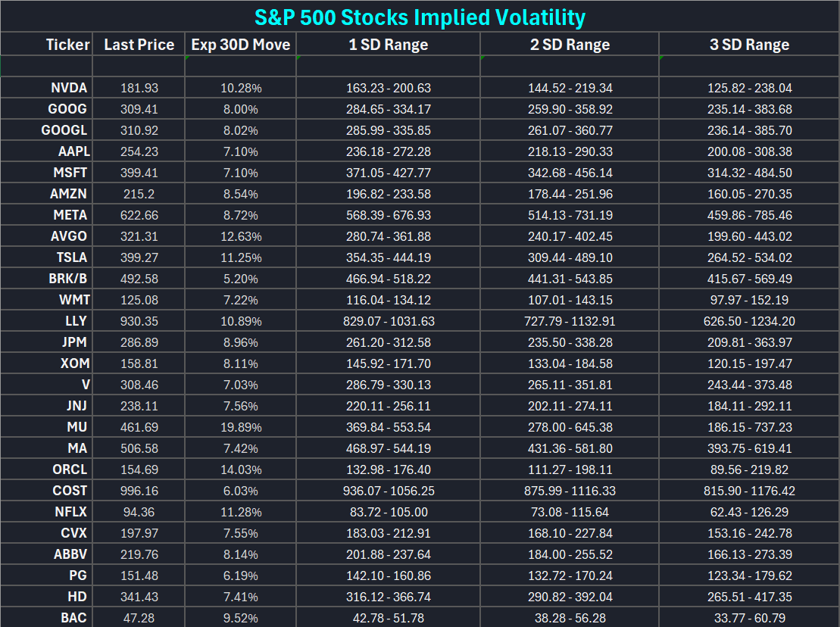Select the Exp 30D Move column header
Screen dimensions: 840x627
pos(240,45)
